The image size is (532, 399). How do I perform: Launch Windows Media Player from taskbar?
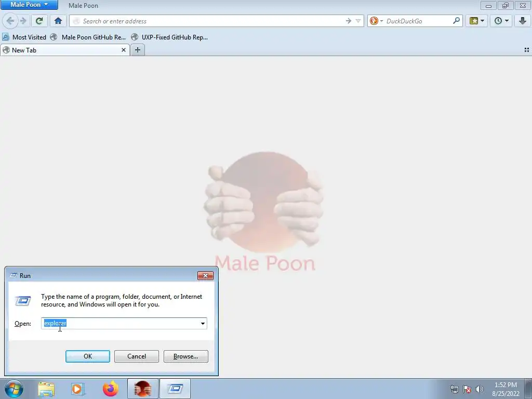[78, 389]
